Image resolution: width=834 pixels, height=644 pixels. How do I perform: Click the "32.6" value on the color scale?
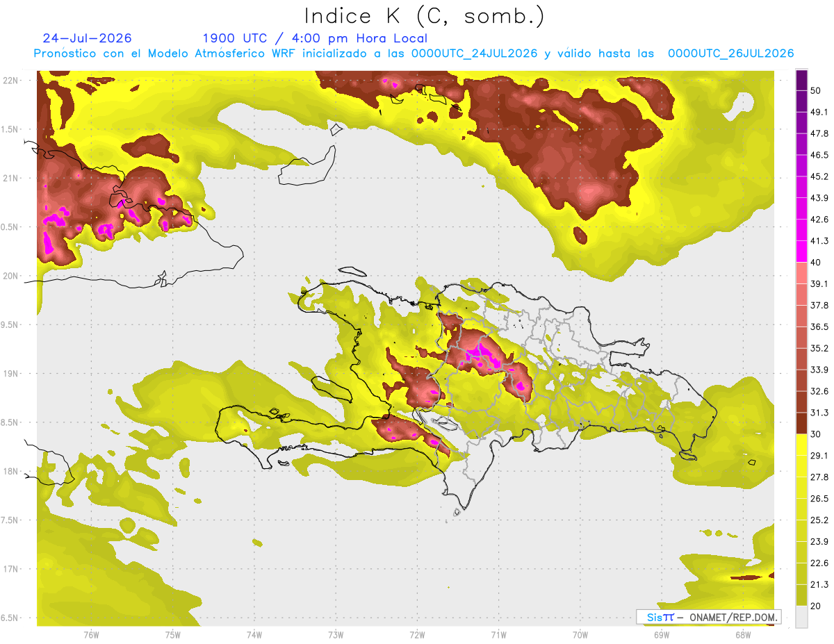[819, 391]
